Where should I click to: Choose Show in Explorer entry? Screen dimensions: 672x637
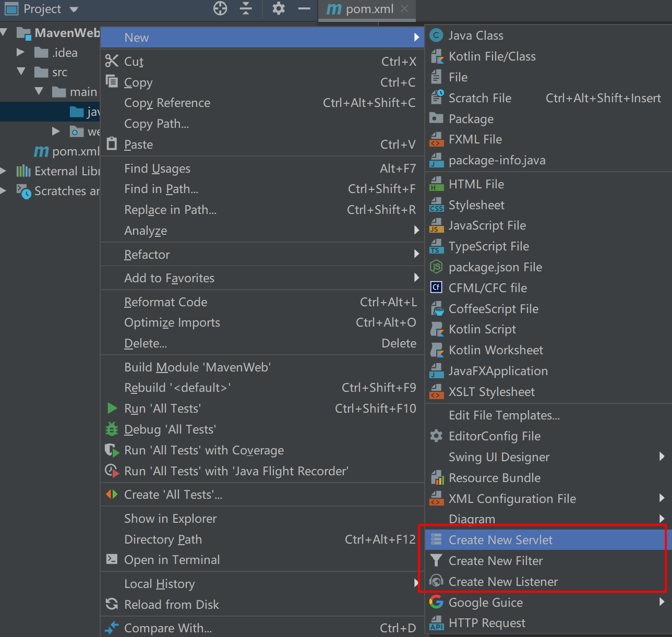[x=262, y=519]
